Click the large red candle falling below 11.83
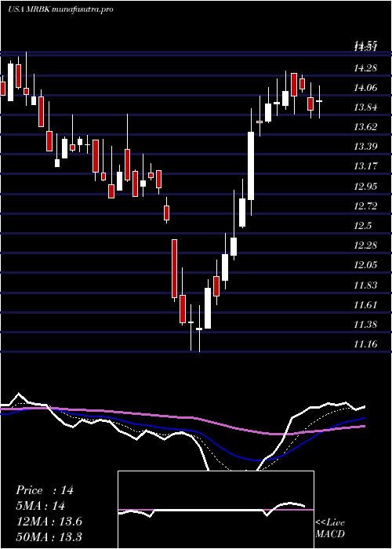Viewport: 392px width, 549px height. pyautogui.click(x=174, y=269)
